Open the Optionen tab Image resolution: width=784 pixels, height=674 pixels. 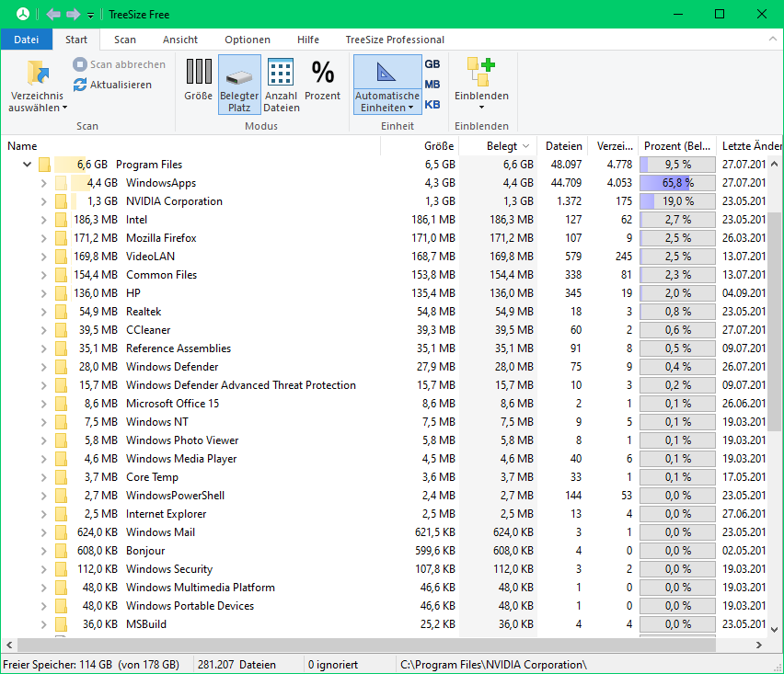click(x=248, y=40)
